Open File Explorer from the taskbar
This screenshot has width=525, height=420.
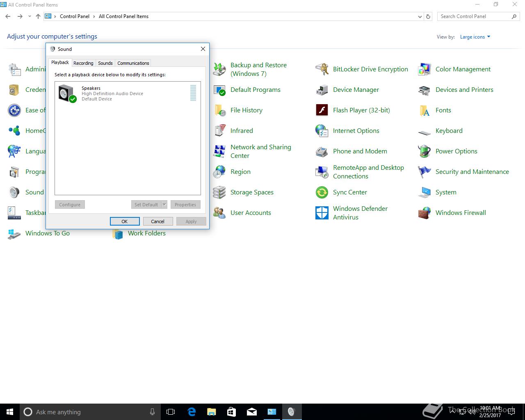coord(211,412)
